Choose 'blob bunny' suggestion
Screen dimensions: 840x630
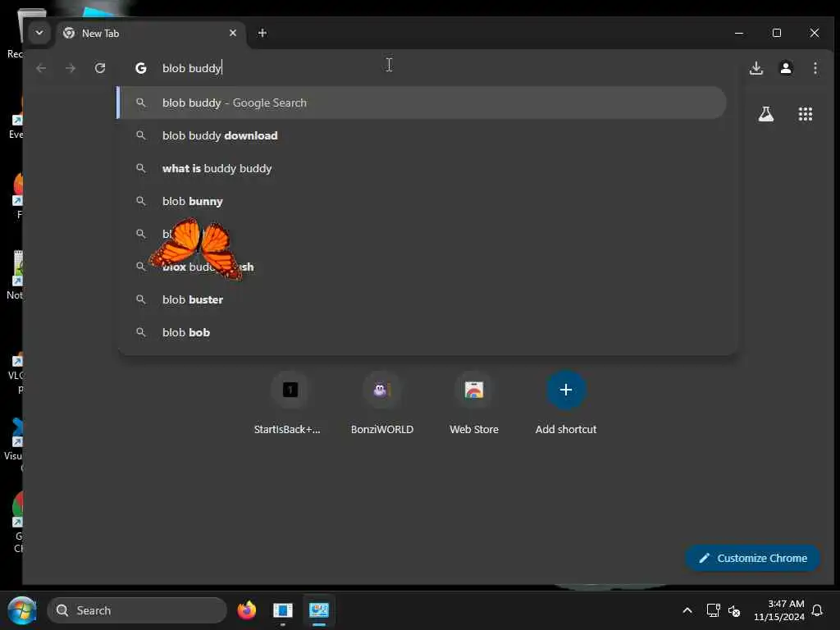[x=422, y=201]
